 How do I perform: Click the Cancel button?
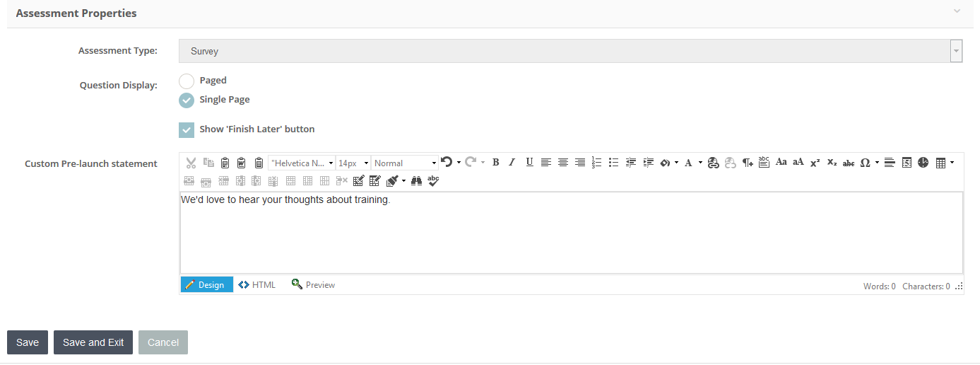pos(163,342)
